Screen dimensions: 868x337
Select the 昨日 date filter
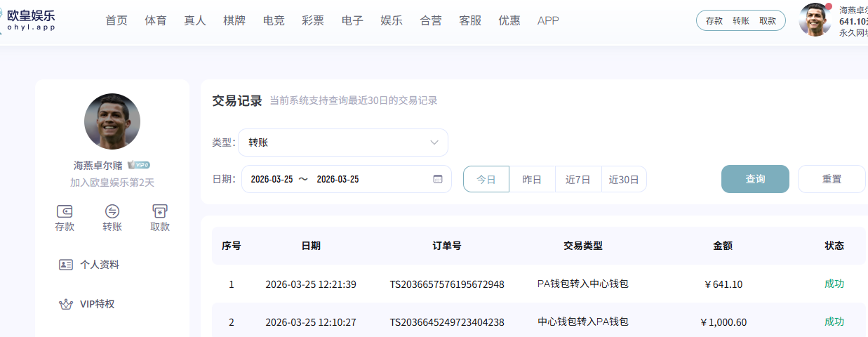pyautogui.click(x=532, y=179)
